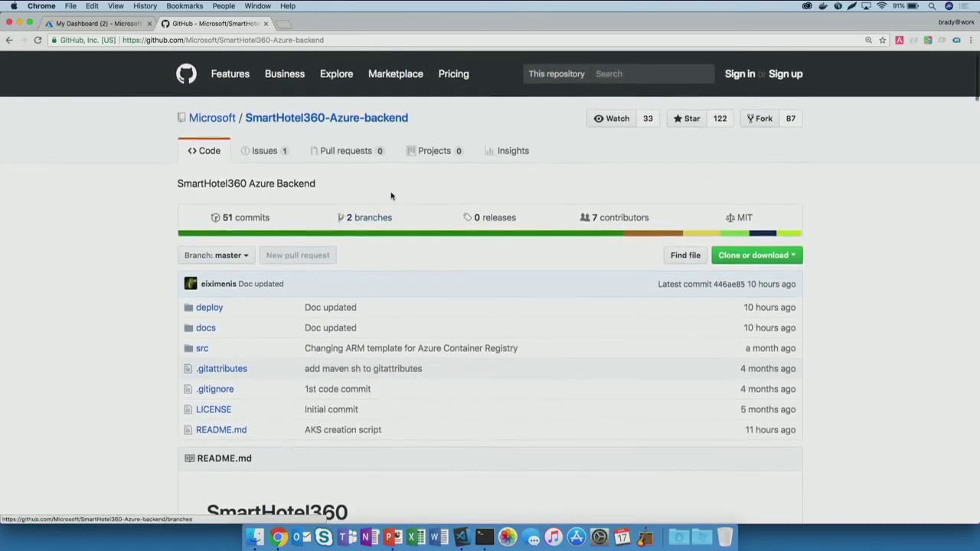Screen dimensions: 980x551
Task: Click the repository book icon beside Microsoft
Action: (181, 118)
